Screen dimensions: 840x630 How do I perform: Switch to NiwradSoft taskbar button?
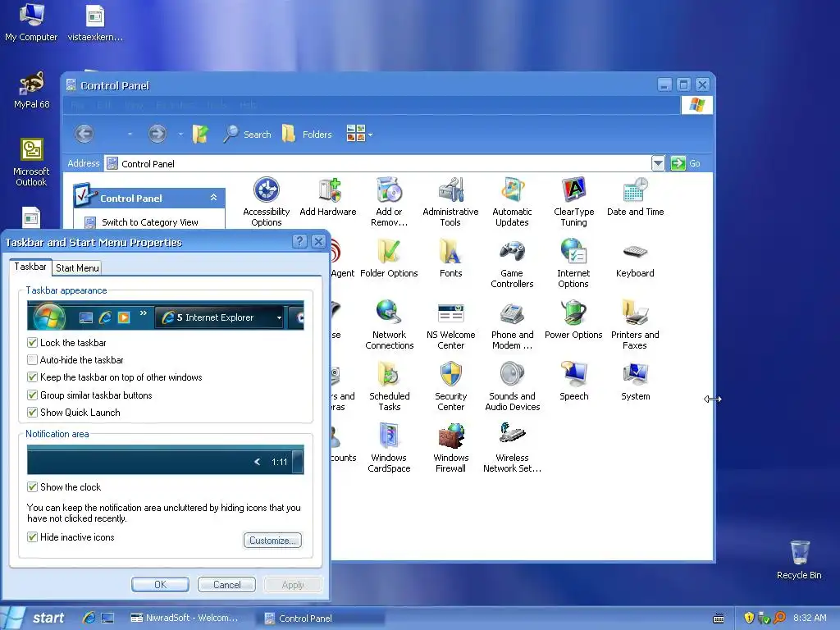tap(185, 618)
